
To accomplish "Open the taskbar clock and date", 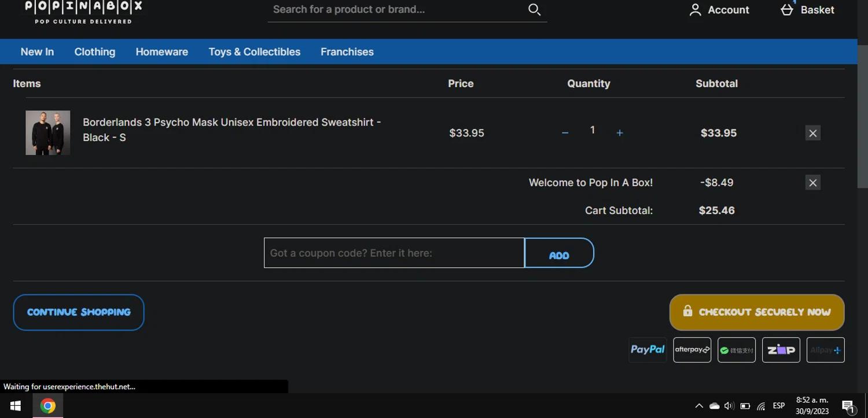I will [x=812, y=406].
